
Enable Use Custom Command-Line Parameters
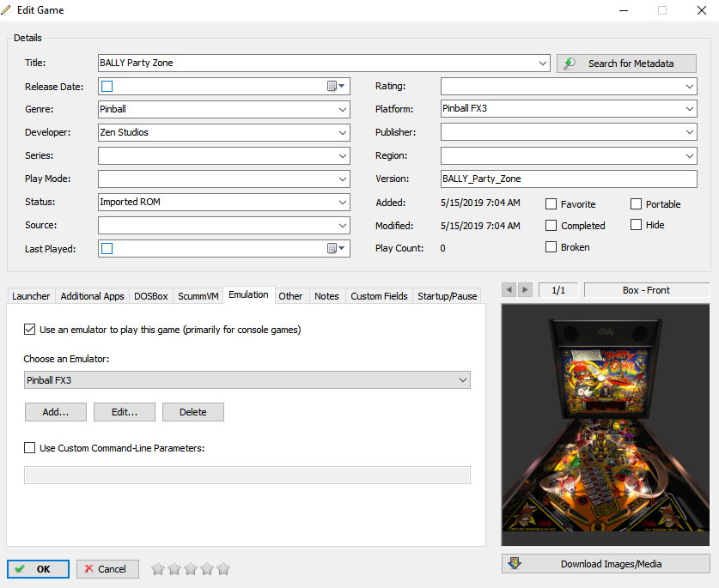tap(29, 448)
